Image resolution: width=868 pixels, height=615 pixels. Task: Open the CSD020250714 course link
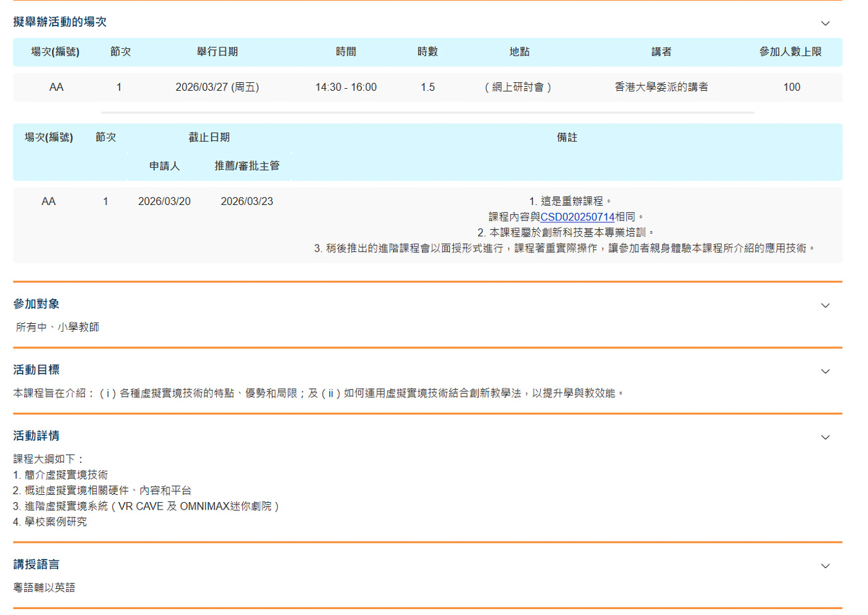pyautogui.click(x=577, y=217)
